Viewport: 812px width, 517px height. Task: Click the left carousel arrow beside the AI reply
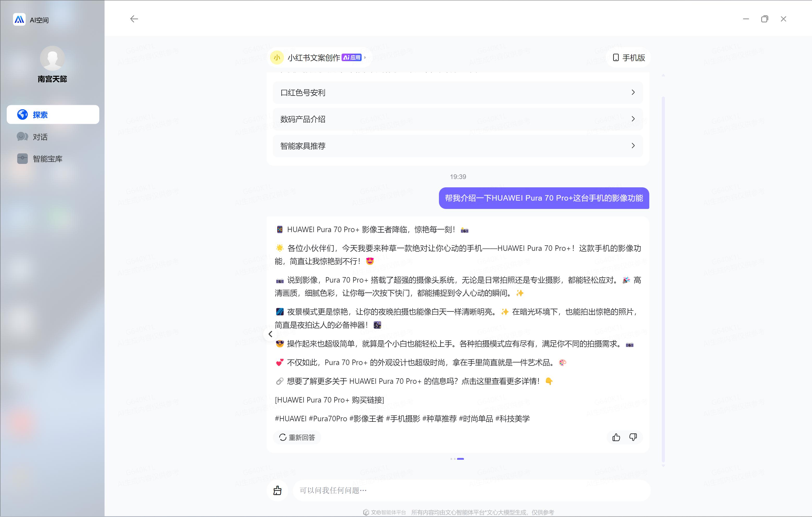coord(270,334)
